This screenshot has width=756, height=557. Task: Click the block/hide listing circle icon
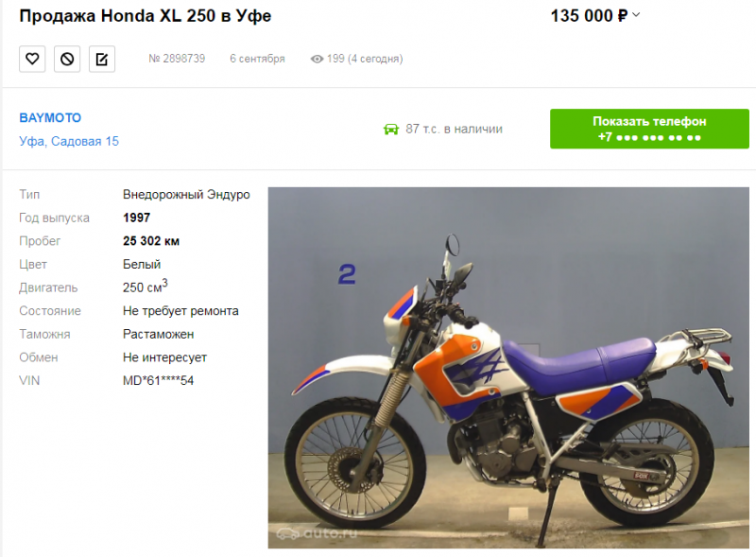point(67,59)
